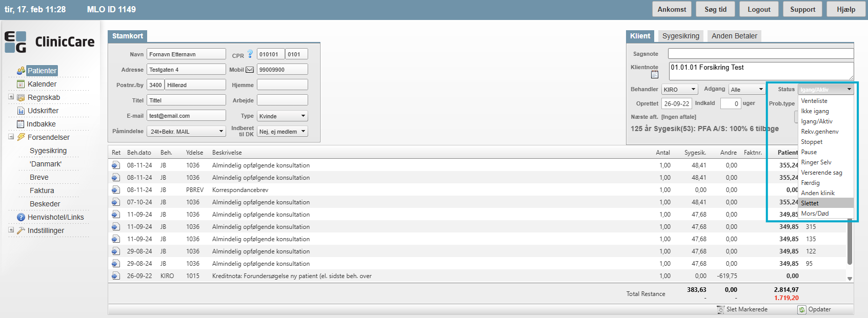Expand the Regnskab tree node
This screenshot has width=868, height=318.
tap(11, 97)
